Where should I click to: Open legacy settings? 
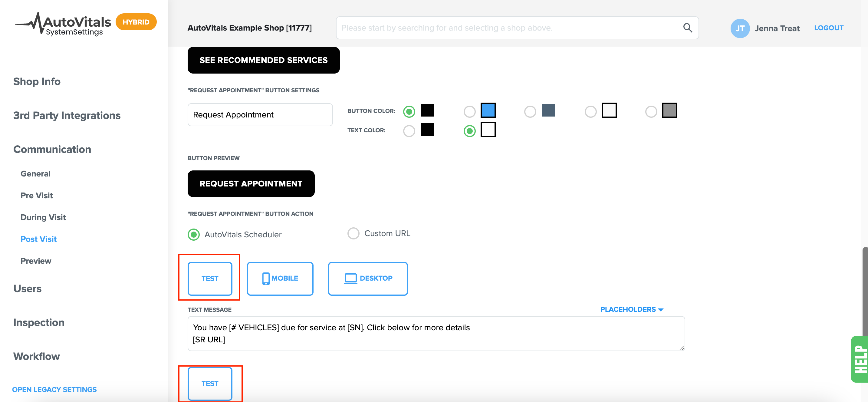point(54,389)
